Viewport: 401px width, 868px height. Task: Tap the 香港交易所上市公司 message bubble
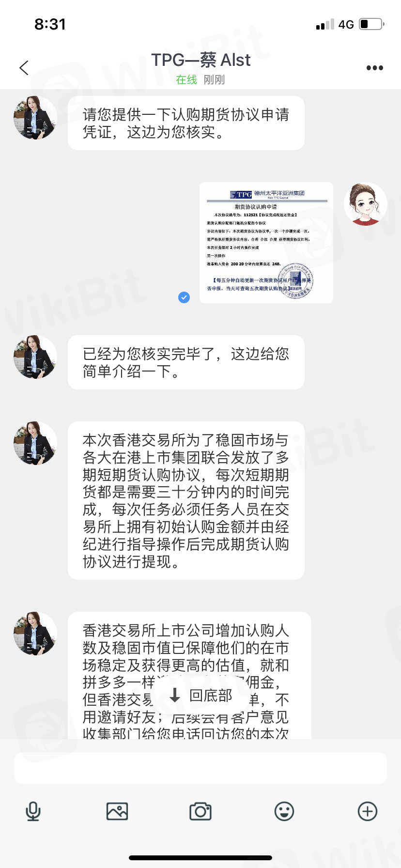[x=189, y=675]
